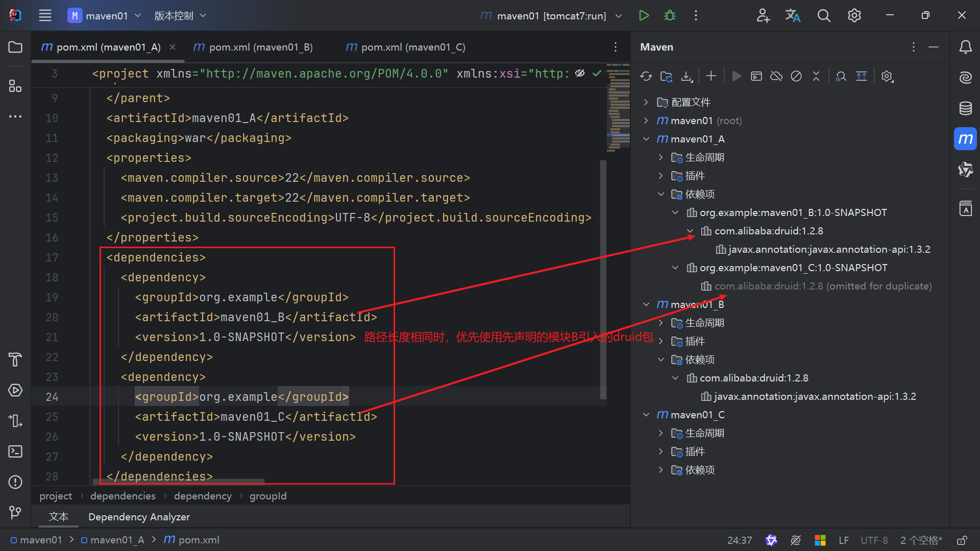Image resolution: width=980 pixels, height=551 pixels.
Task: Open the Problems tool window
Action: [15, 482]
